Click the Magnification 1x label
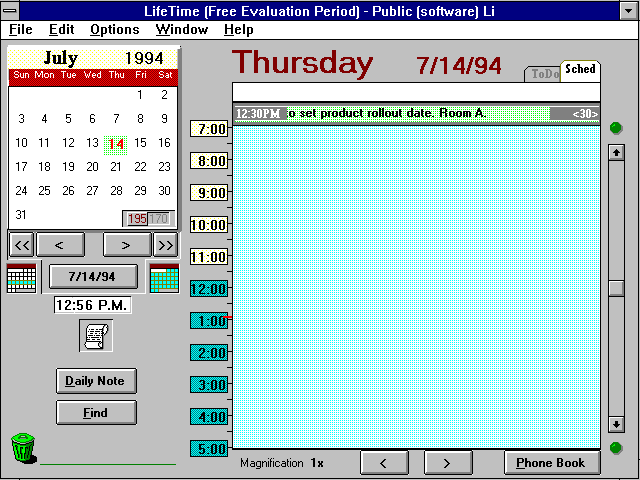 pos(282,463)
